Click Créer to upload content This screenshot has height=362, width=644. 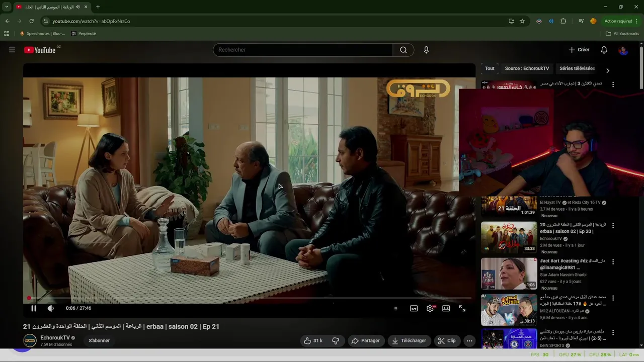[579, 50]
